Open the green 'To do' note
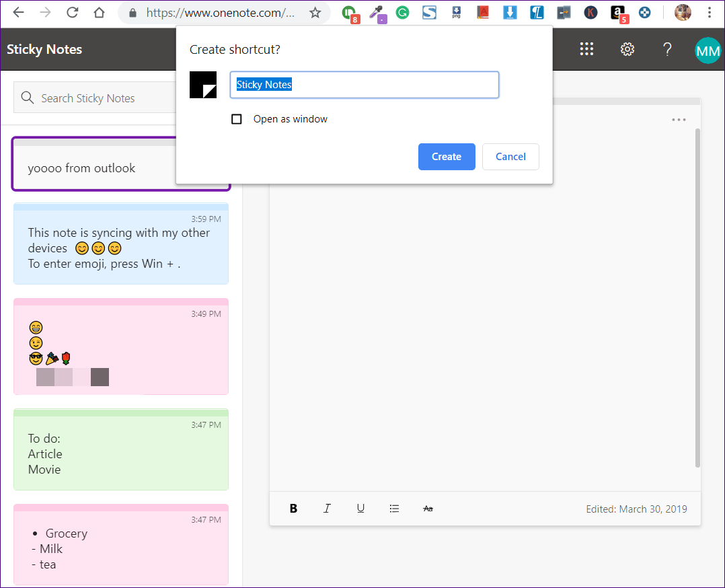The image size is (725, 588). pyautogui.click(x=121, y=449)
